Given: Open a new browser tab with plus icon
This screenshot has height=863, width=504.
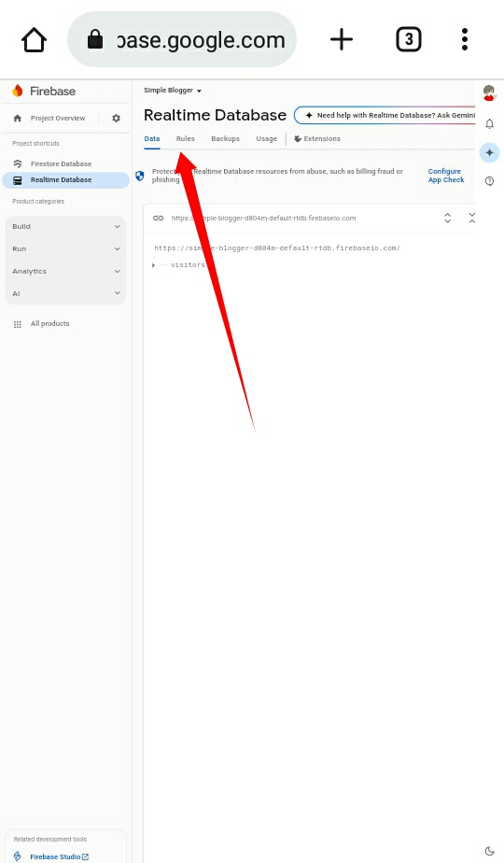Looking at the screenshot, I should [342, 39].
